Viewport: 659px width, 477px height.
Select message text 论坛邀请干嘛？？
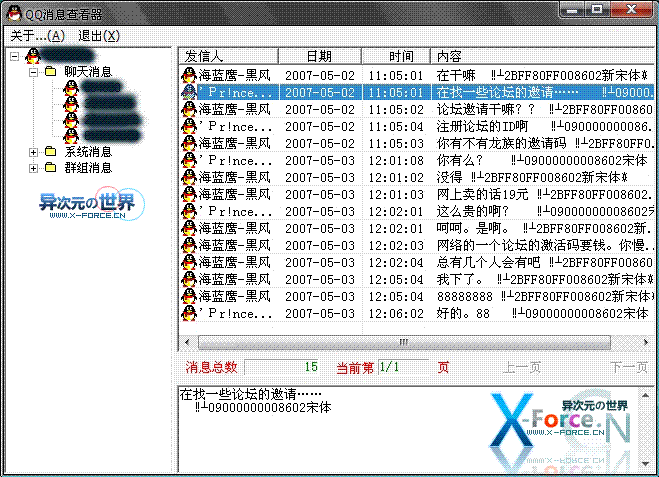(486, 109)
